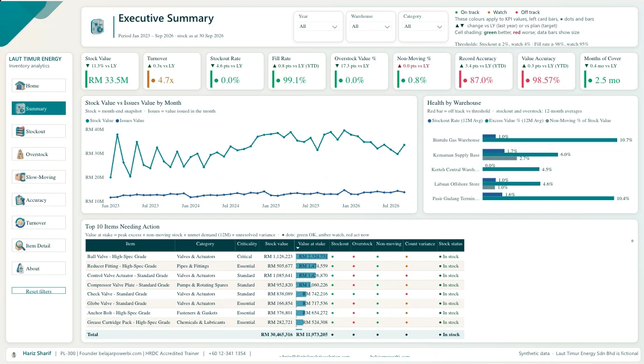
Task: Click the Executive Summary header icon
Action: click(x=97, y=27)
